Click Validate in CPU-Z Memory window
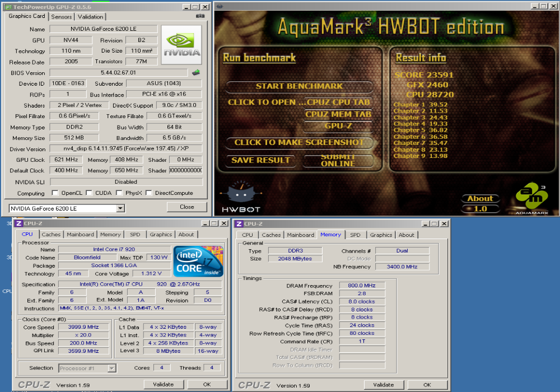Viewport: 560px width, 392px height. 384,385
